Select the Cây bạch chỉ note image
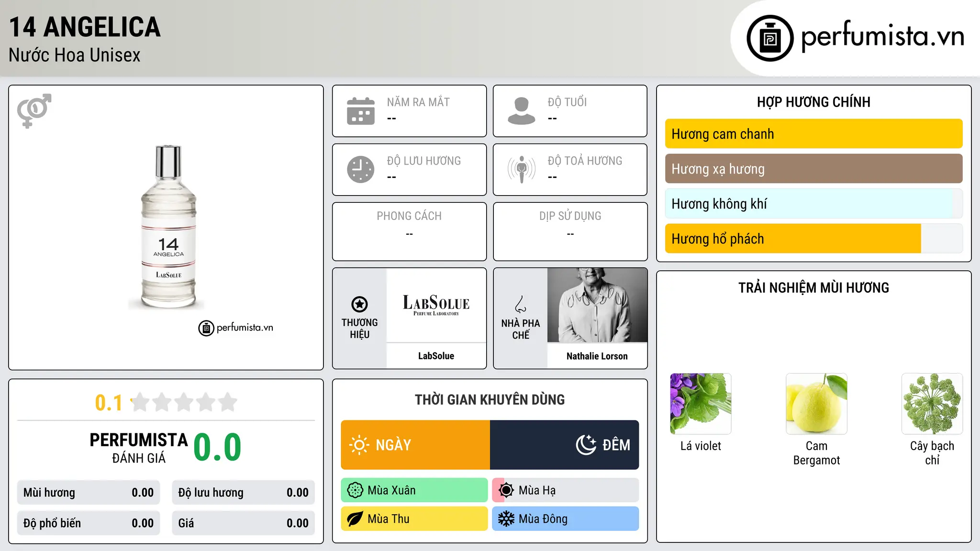Screen dimensions: 980x551 932,404
